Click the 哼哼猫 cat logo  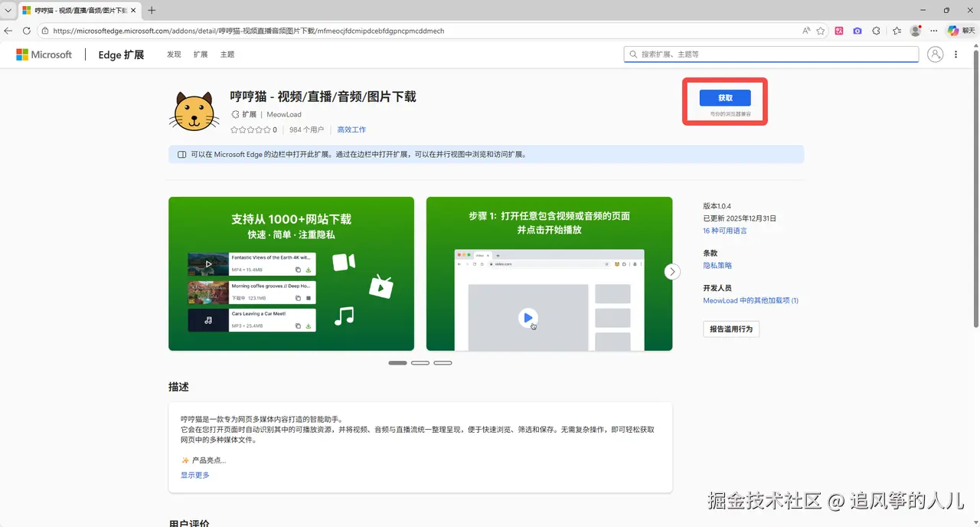tap(194, 112)
